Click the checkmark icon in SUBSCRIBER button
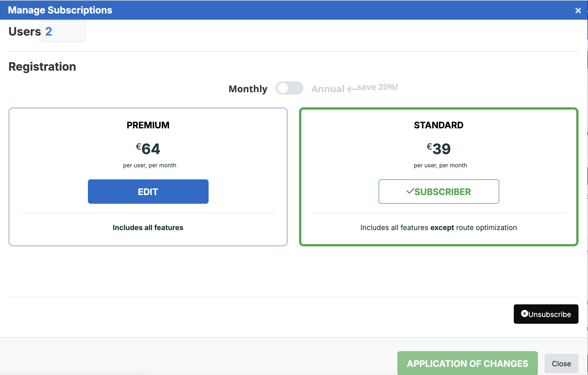This screenshot has width=588, height=375. 410,191
